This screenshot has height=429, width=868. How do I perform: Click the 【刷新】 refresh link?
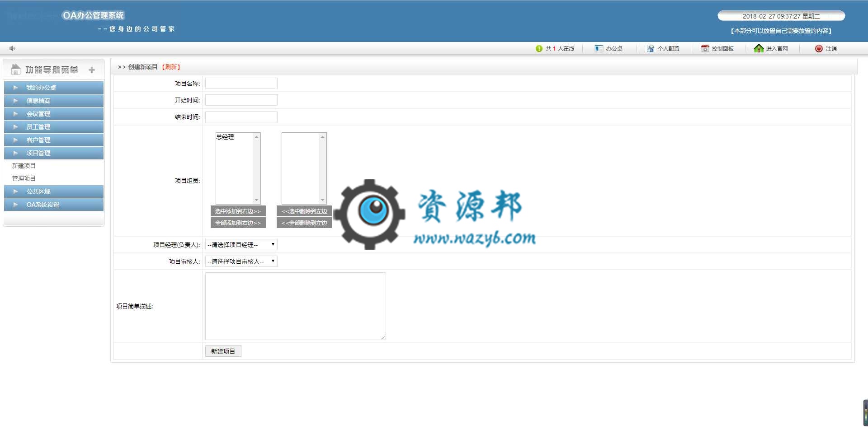coord(171,67)
